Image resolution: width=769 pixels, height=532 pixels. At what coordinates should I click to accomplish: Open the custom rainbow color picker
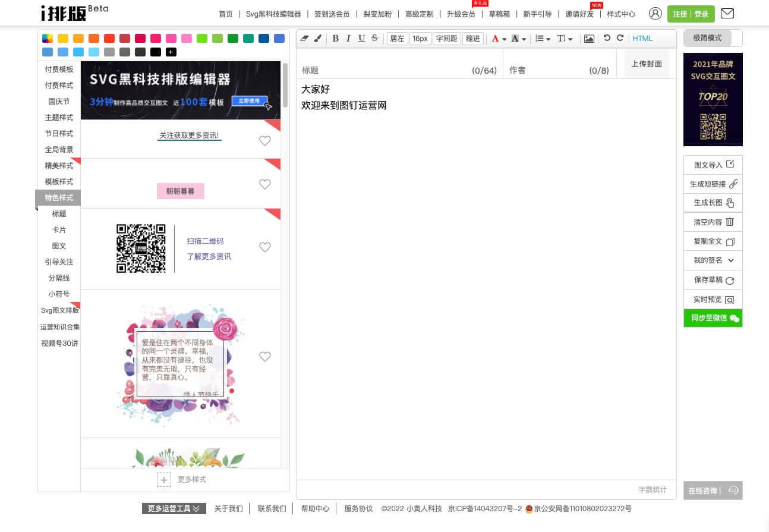point(48,39)
